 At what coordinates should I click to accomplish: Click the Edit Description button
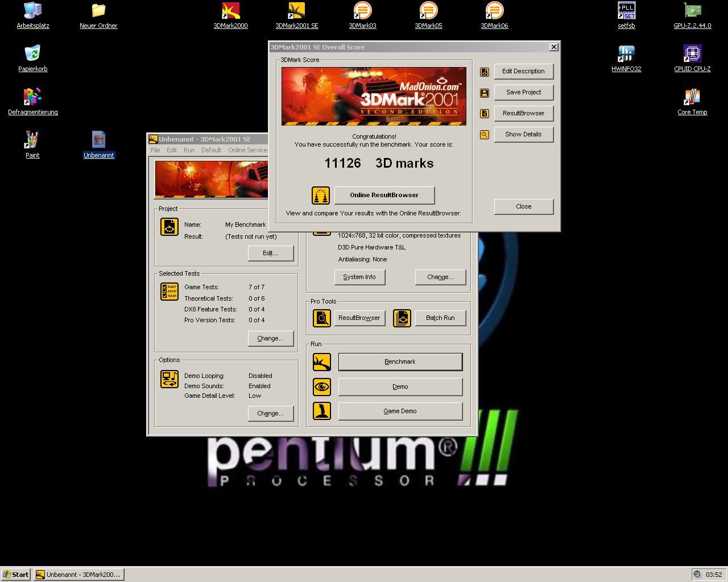(523, 72)
